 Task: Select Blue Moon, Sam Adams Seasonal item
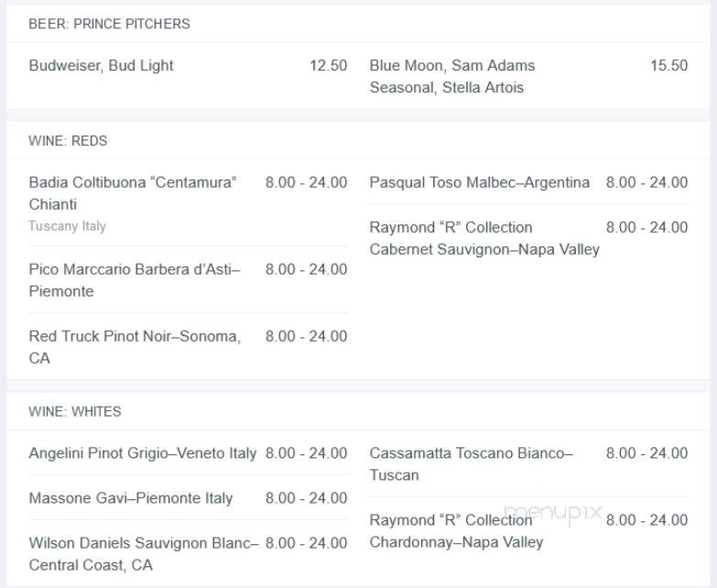(x=452, y=76)
